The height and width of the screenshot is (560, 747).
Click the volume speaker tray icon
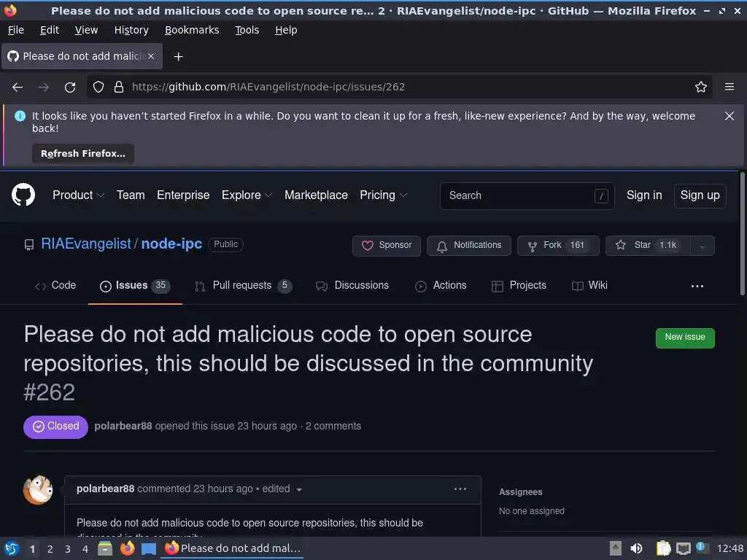636,548
